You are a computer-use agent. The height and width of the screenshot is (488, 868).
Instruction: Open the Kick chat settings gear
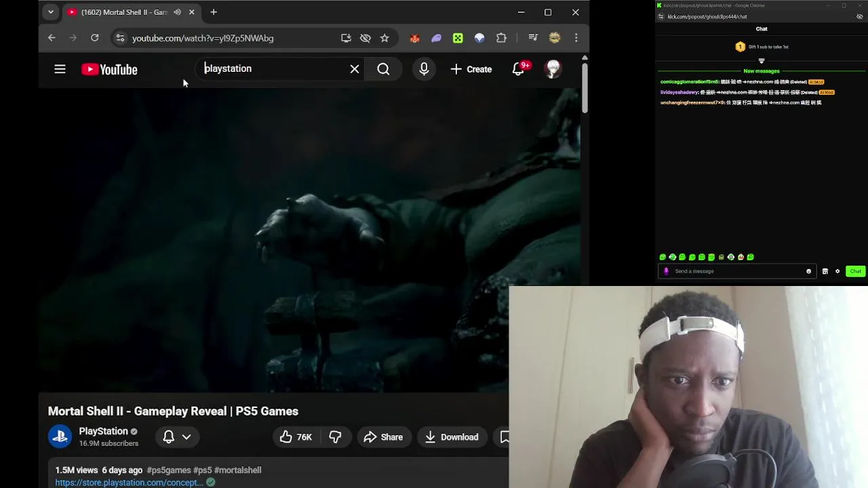837,271
